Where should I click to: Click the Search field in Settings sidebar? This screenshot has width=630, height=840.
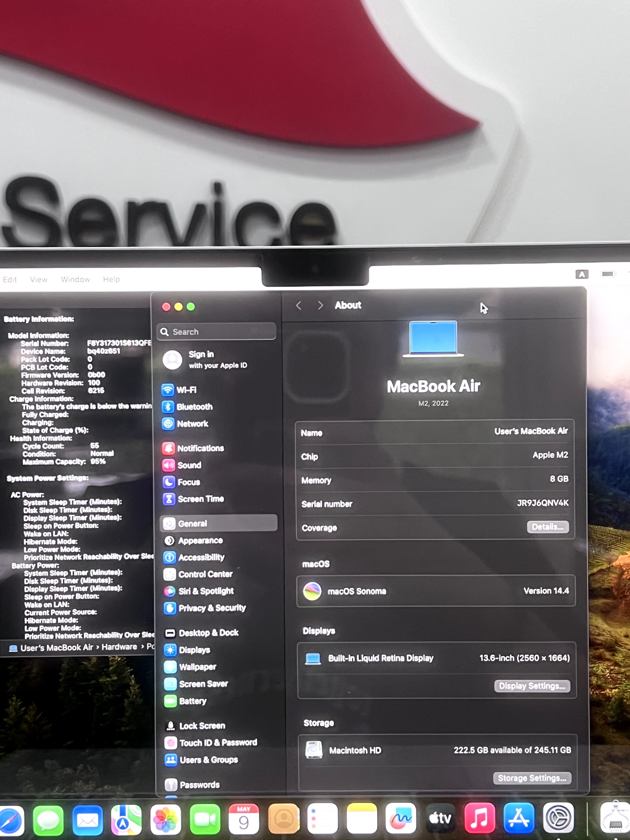216,332
